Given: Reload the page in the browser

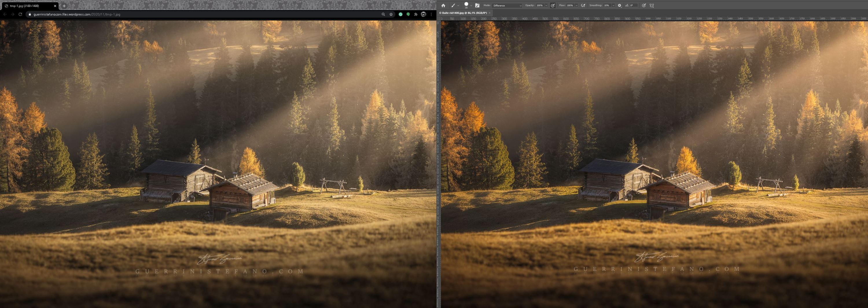Looking at the screenshot, I should click(20, 14).
